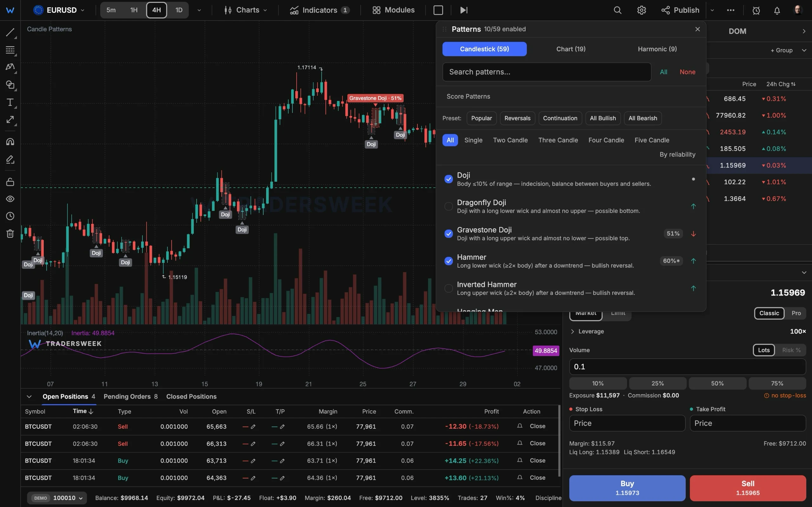This screenshot has width=812, height=507.
Task: Open the alerts clock icon in top bar
Action: (756, 10)
